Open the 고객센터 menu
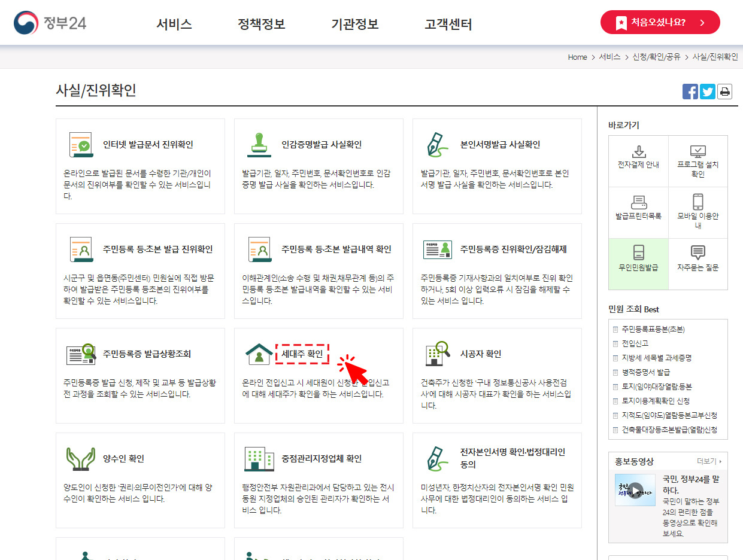Screen dimensions: 743x560 click(447, 22)
